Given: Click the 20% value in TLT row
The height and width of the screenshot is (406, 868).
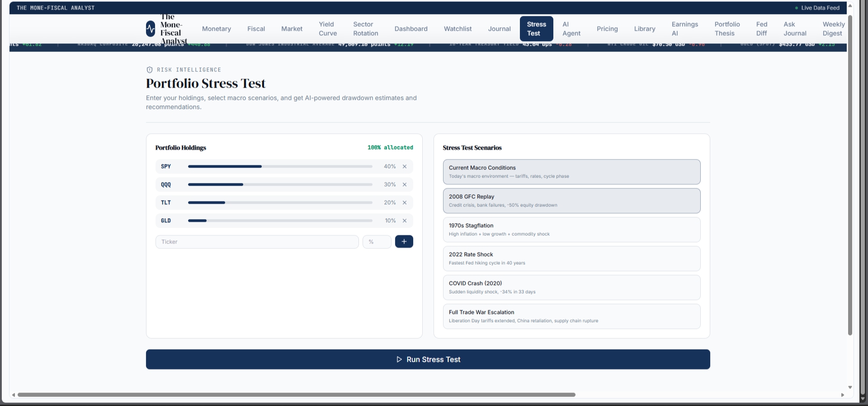Looking at the screenshot, I should pos(390,203).
